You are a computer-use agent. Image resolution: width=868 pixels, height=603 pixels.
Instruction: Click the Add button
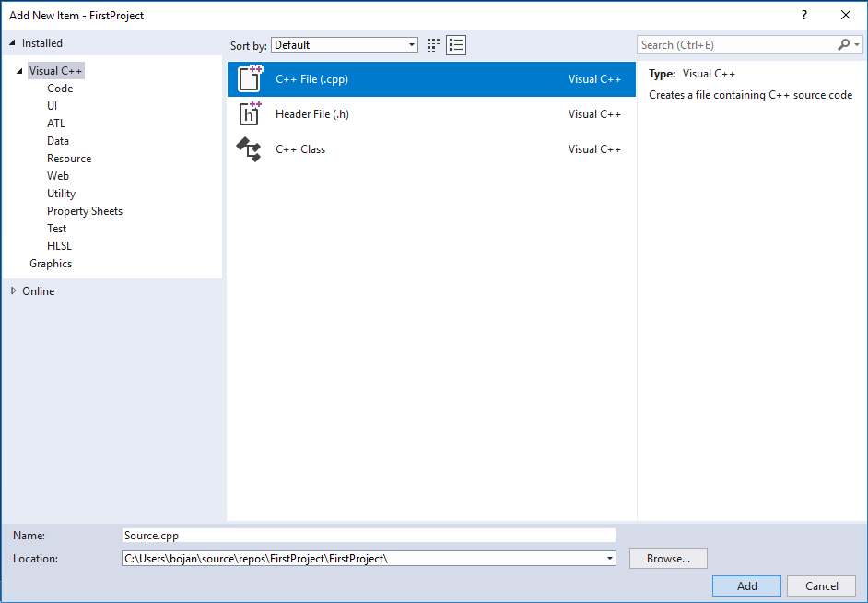(x=746, y=585)
